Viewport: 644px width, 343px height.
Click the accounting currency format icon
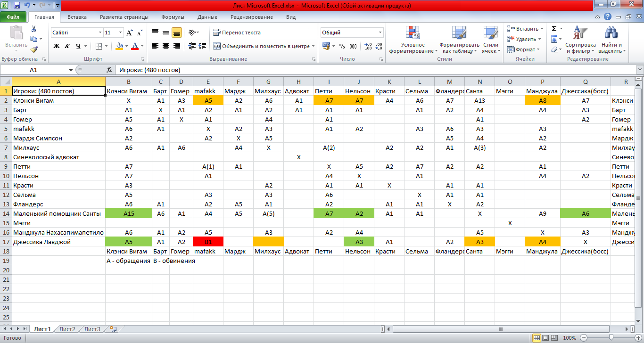(326, 46)
